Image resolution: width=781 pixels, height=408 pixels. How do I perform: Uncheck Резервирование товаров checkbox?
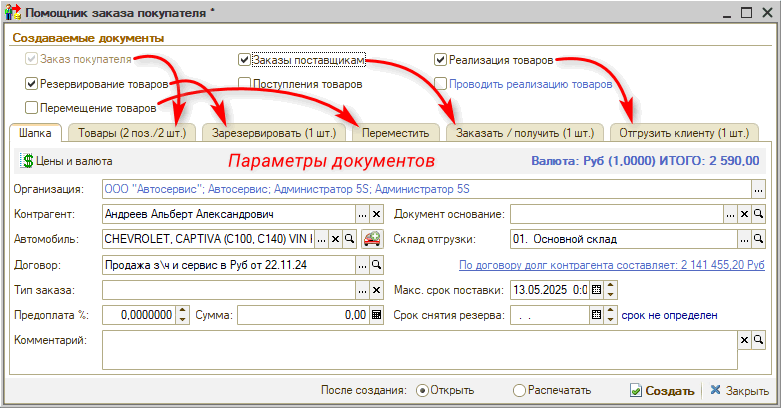point(31,84)
